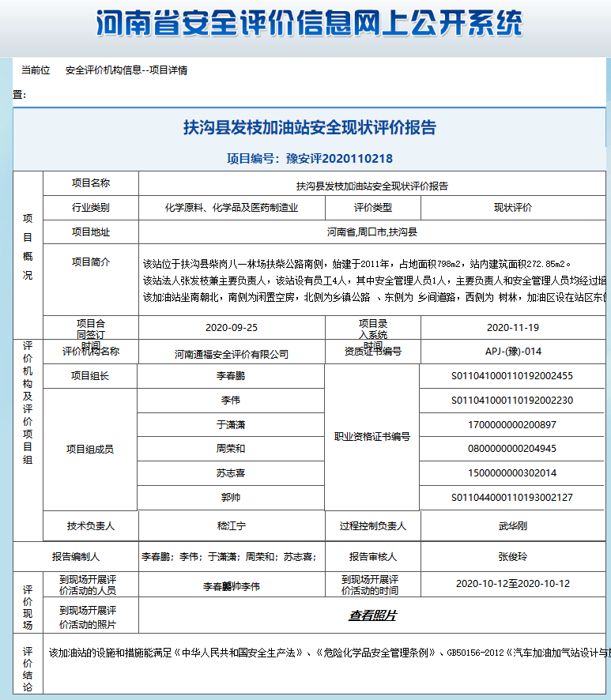This screenshot has height=700, width=611.
Task: Click the intro line starting 该站位于扶沟县
Action: pyautogui.click(x=356, y=265)
